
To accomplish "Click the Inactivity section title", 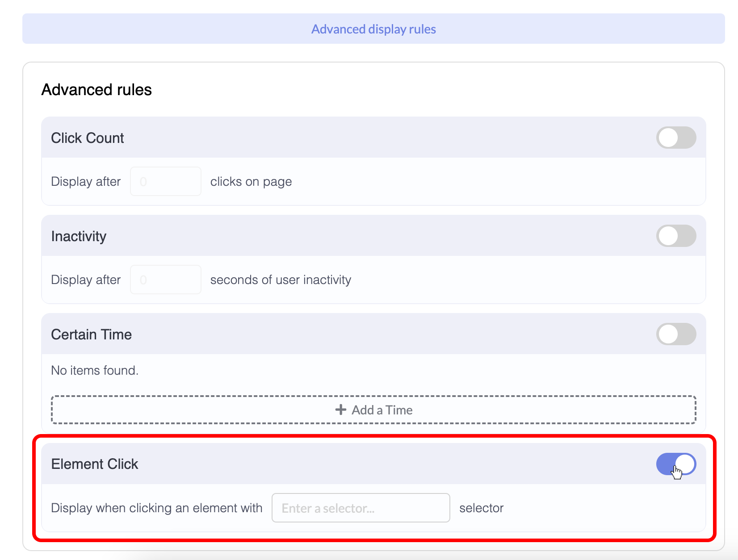I will click(x=79, y=236).
